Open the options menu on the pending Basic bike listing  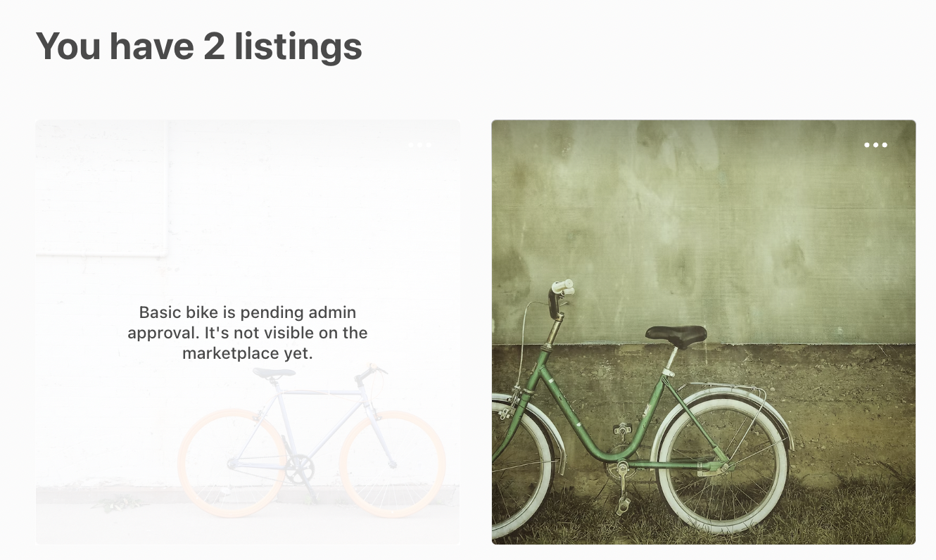tap(422, 145)
